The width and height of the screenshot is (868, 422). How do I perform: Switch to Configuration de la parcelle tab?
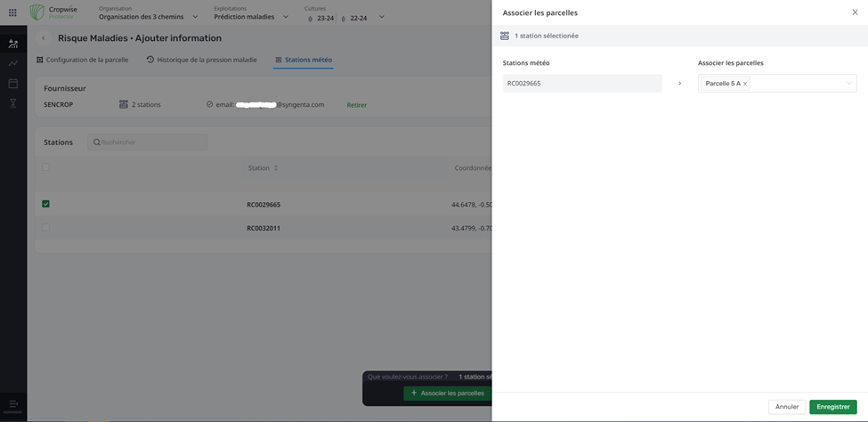83,60
